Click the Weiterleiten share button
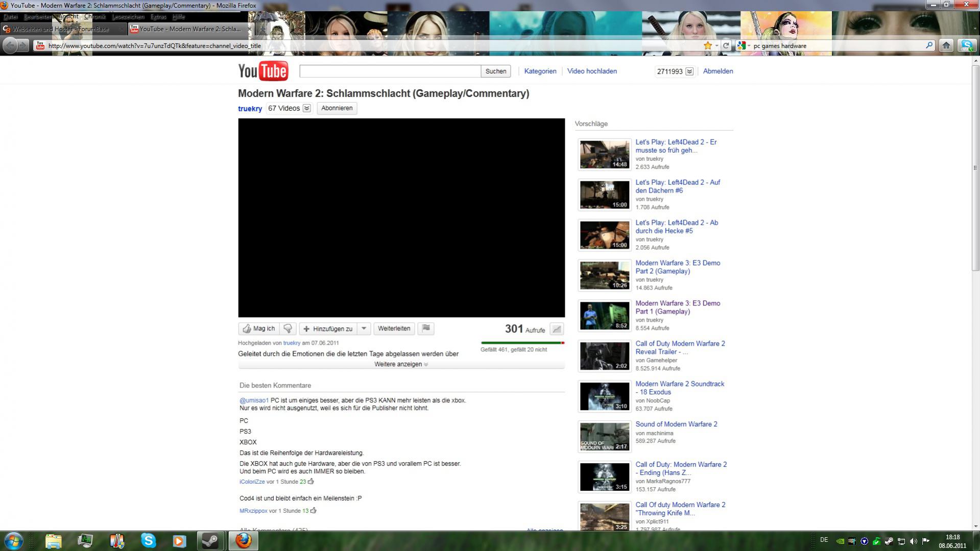 click(x=394, y=329)
